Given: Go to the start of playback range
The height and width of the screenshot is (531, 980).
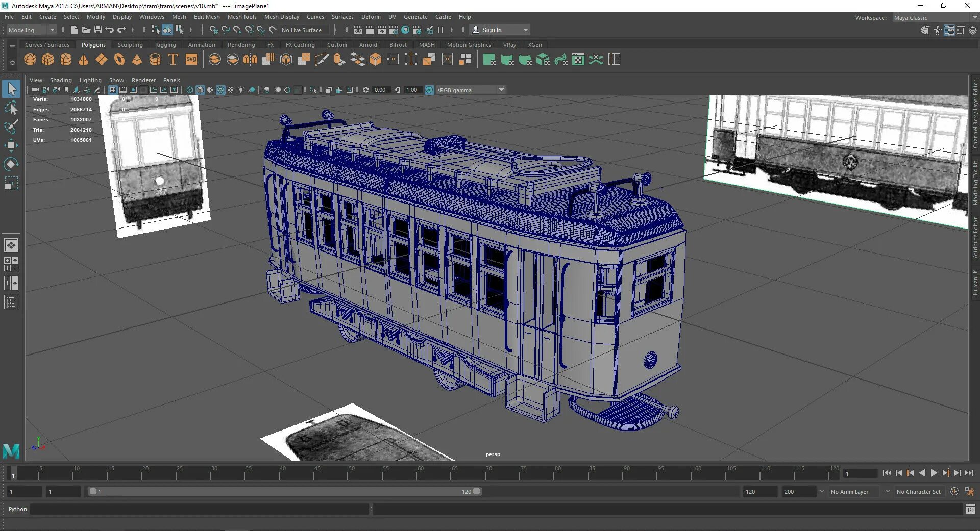Looking at the screenshot, I should [887, 473].
